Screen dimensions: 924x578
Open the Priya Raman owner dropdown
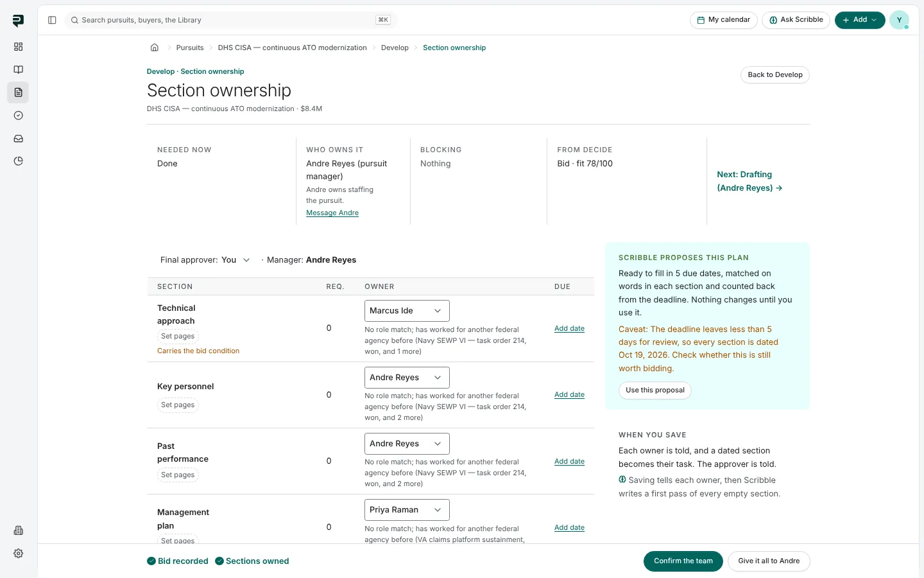click(x=407, y=510)
